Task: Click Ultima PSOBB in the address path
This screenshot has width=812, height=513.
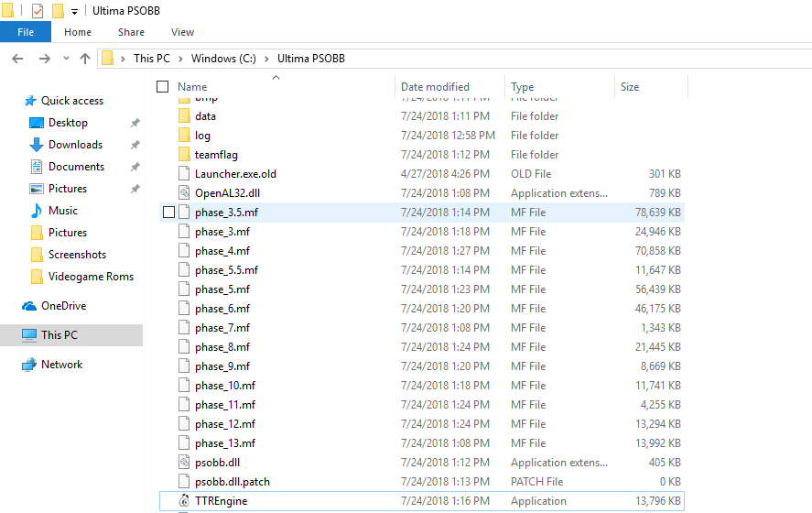Action: (310, 58)
